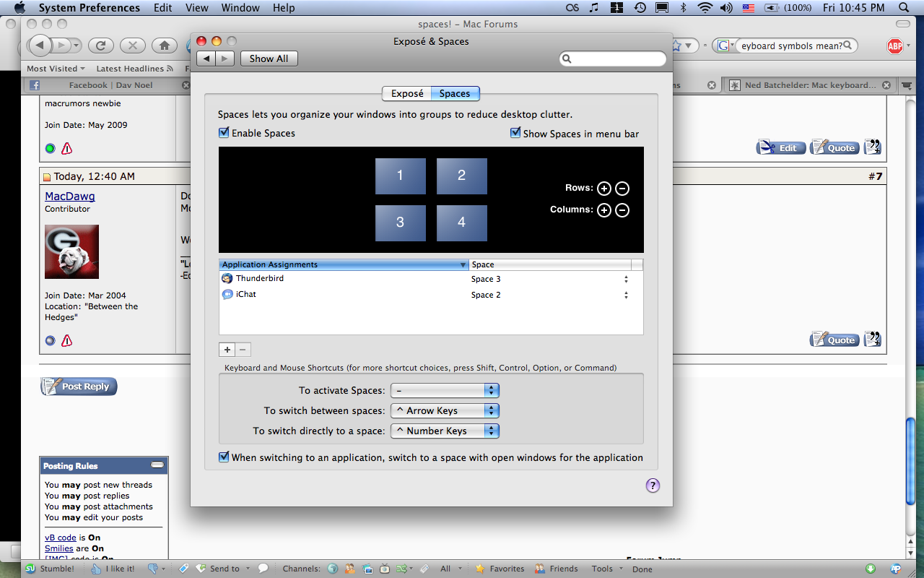Open the volume menu bar icon
The height and width of the screenshot is (578, 924).
728,8
